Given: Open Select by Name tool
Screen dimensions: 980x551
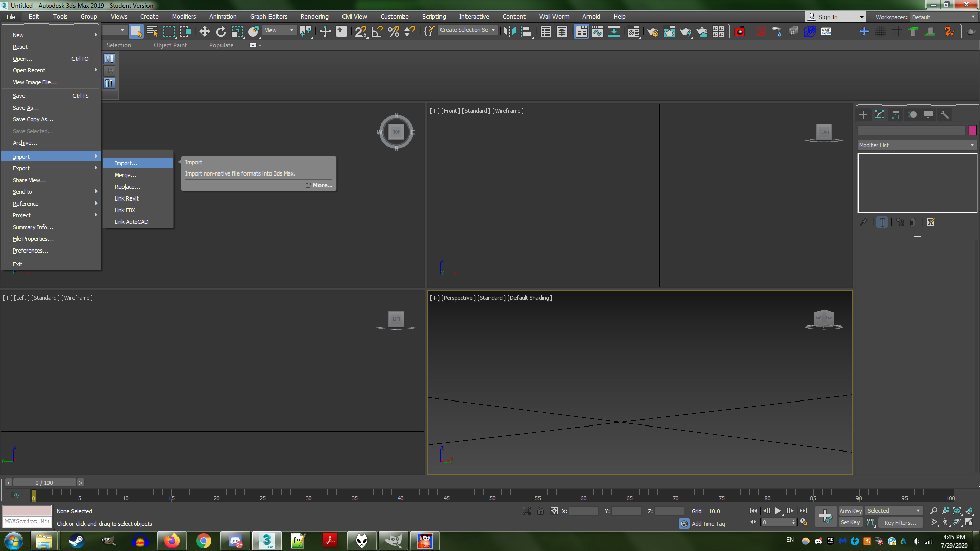Looking at the screenshot, I should (152, 31).
